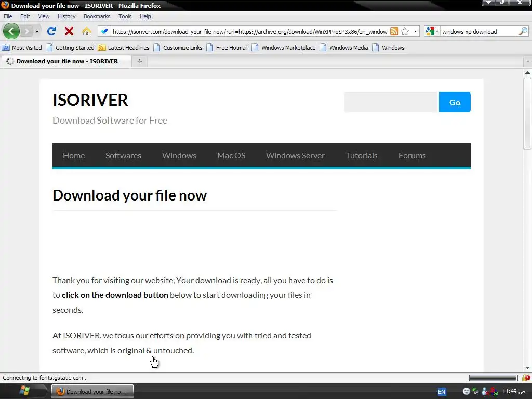Open the Windows Server nav item
The width and height of the screenshot is (532, 399).
click(x=295, y=155)
